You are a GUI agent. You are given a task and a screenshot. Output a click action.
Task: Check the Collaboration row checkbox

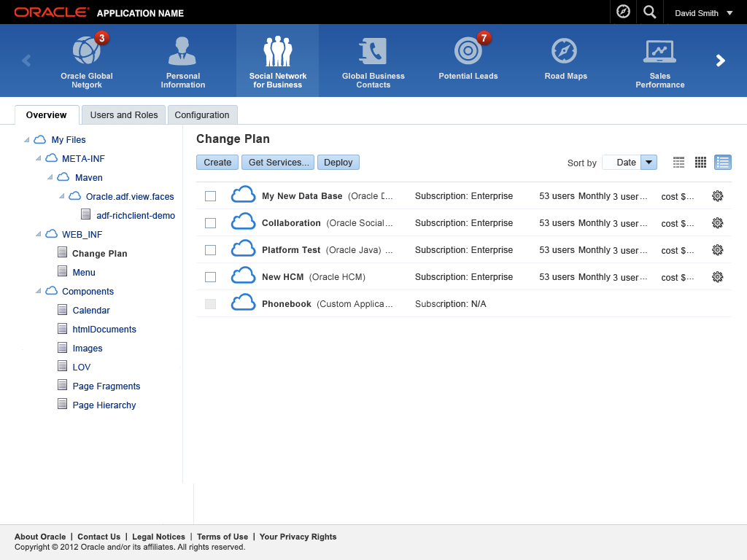(x=210, y=223)
